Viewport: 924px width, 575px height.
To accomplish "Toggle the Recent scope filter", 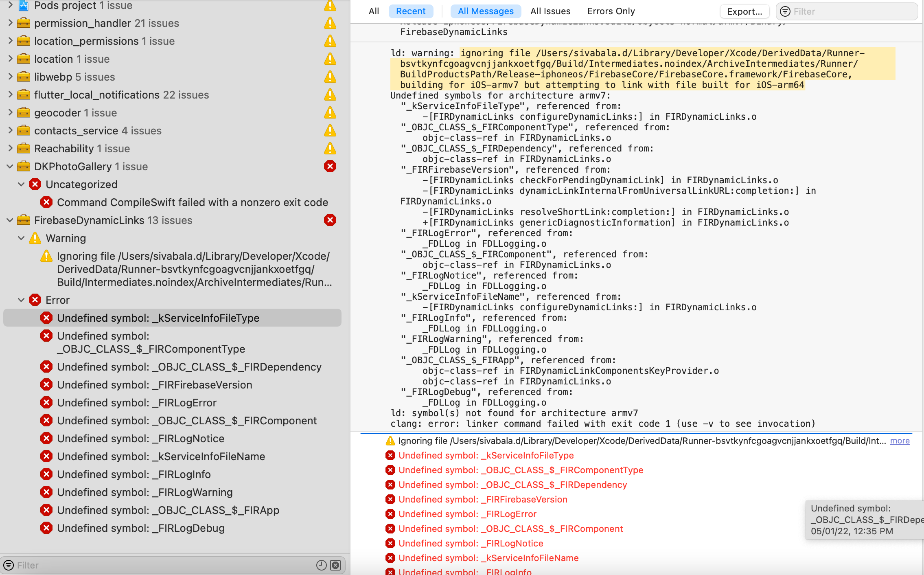I will [x=411, y=11].
